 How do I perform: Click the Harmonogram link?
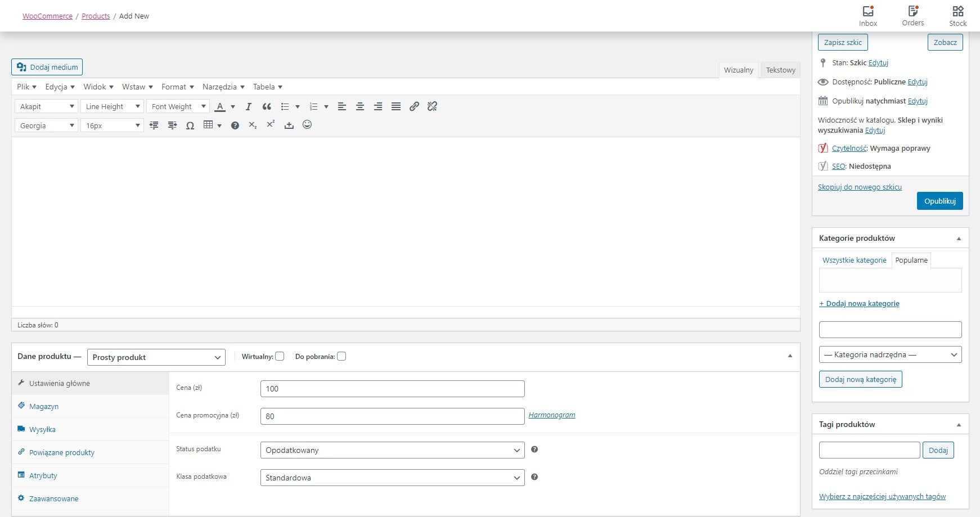(x=551, y=415)
